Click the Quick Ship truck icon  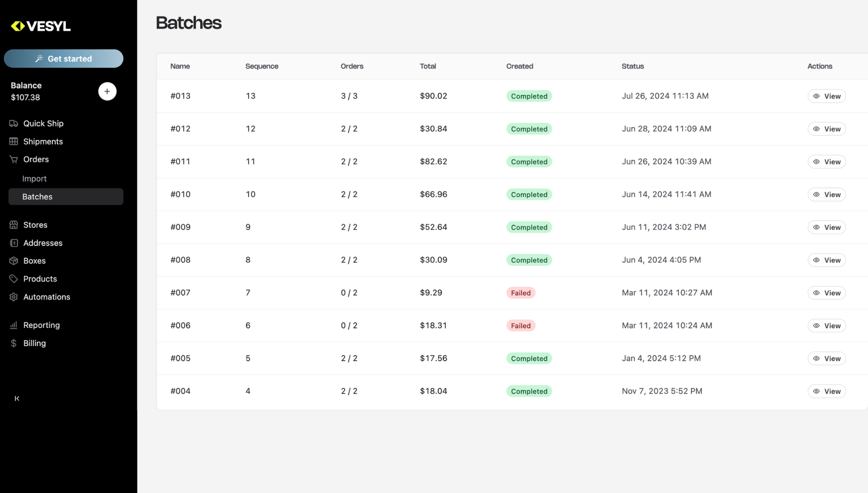14,123
